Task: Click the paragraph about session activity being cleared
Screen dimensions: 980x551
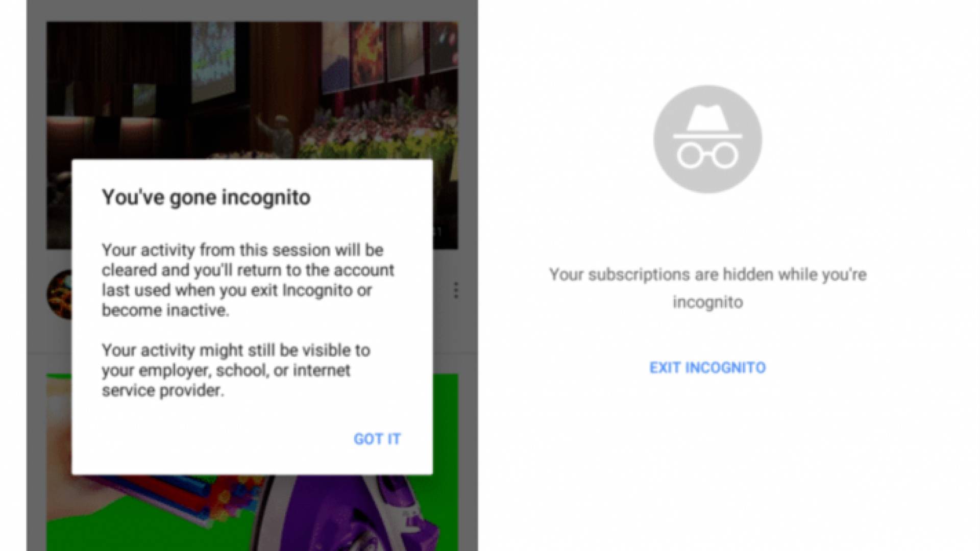Action: (x=248, y=280)
